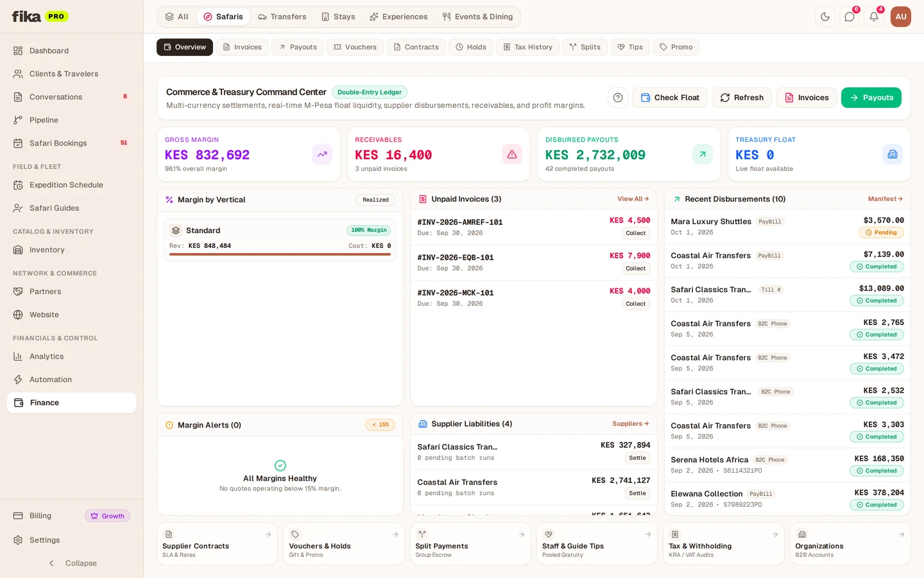Open the Invoices finance tab

point(242,47)
